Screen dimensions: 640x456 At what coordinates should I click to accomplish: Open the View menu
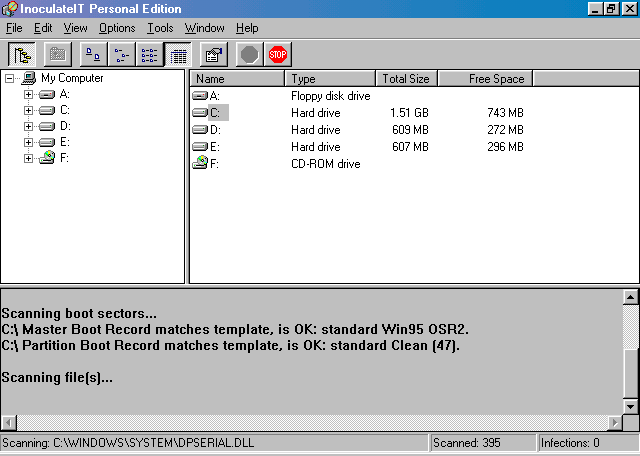(76, 28)
